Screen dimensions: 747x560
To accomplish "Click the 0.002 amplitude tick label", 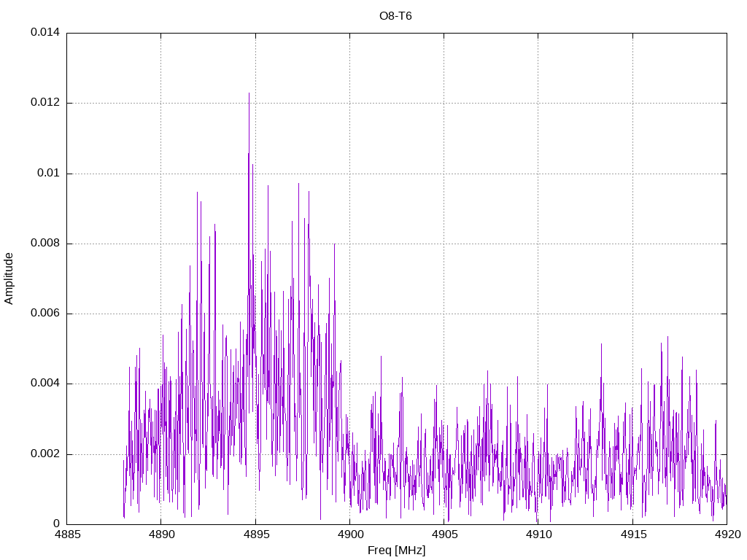I will pyautogui.click(x=44, y=454).
